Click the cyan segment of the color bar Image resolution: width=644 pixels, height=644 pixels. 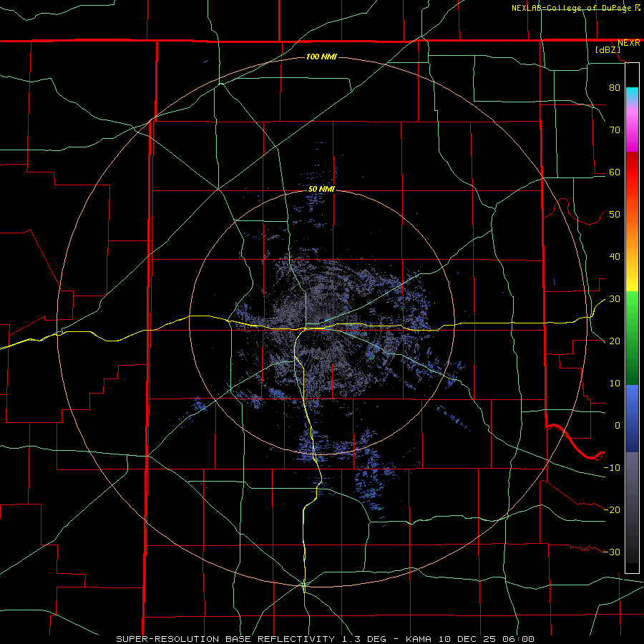point(632,94)
